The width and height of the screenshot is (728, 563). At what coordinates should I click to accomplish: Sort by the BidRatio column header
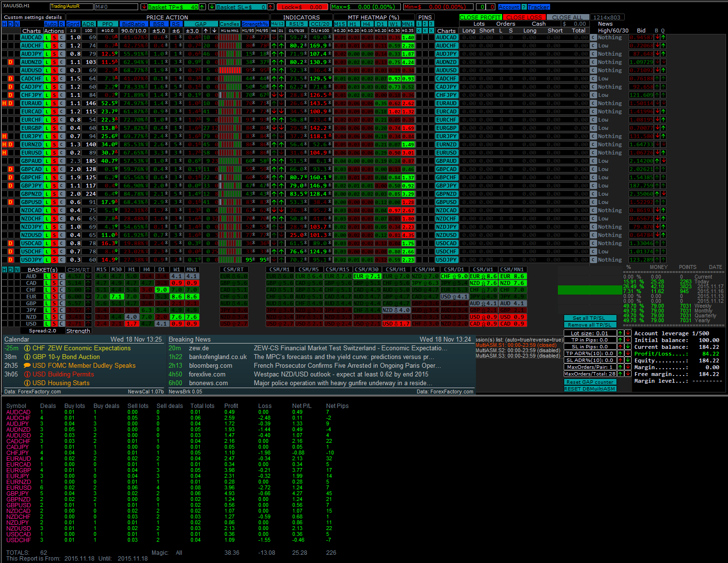(133, 24)
